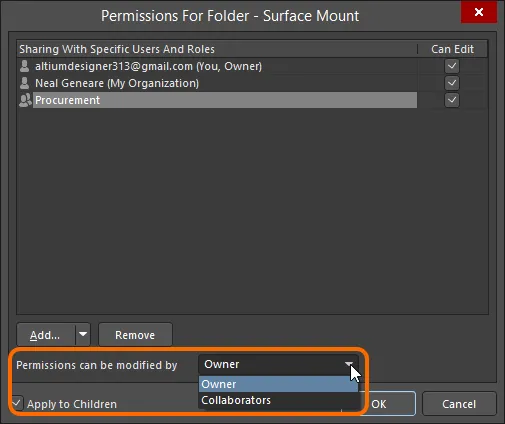Toggle the Apply to Children checkbox
Viewport: 505px width, 424px height.
click(x=17, y=403)
